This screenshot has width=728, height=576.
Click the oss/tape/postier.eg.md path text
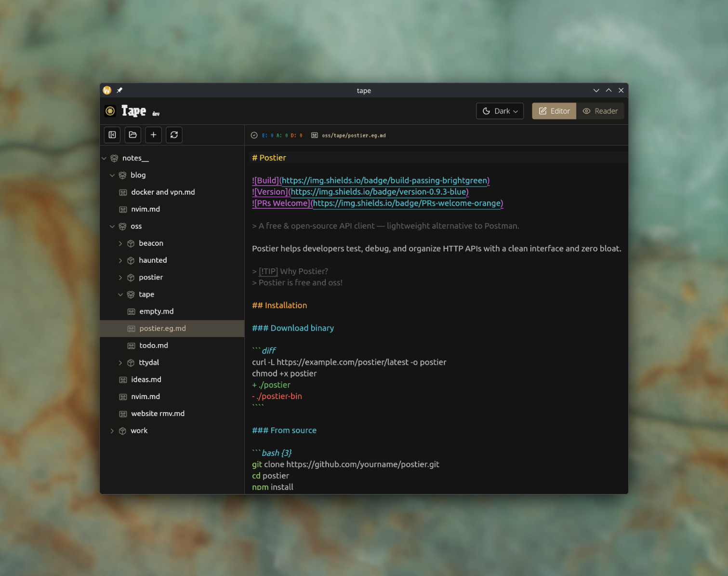pyautogui.click(x=354, y=135)
